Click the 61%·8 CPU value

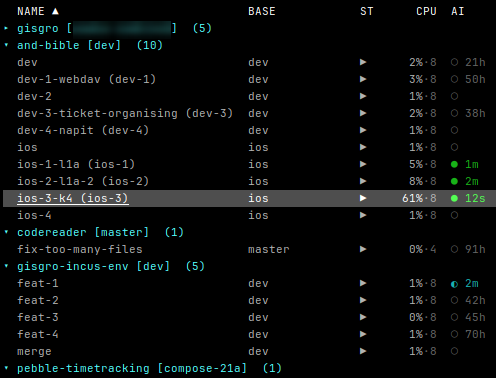419,198
